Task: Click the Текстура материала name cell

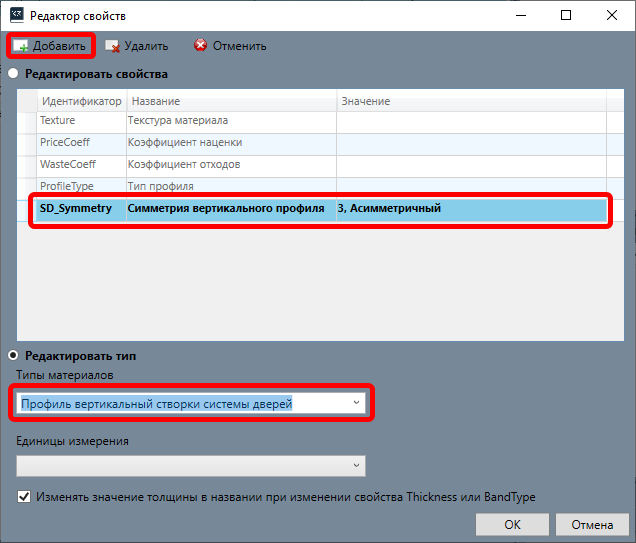Action: [x=232, y=120]
